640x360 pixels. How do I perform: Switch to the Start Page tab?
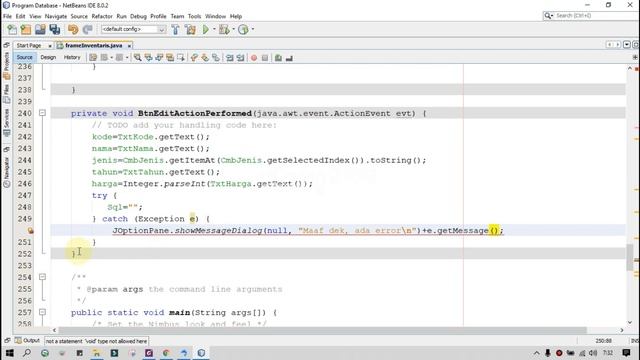pyautogui.click(x=29, y=45)
